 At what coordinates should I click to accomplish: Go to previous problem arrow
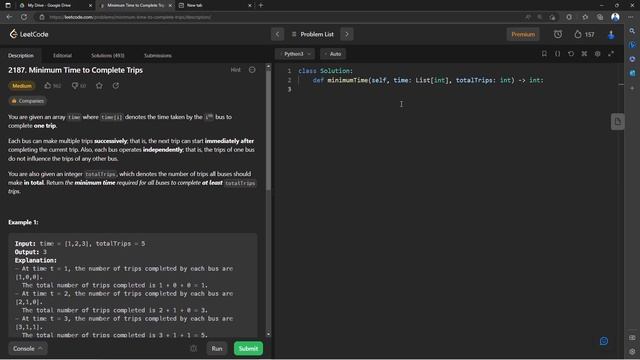point(278,34)
